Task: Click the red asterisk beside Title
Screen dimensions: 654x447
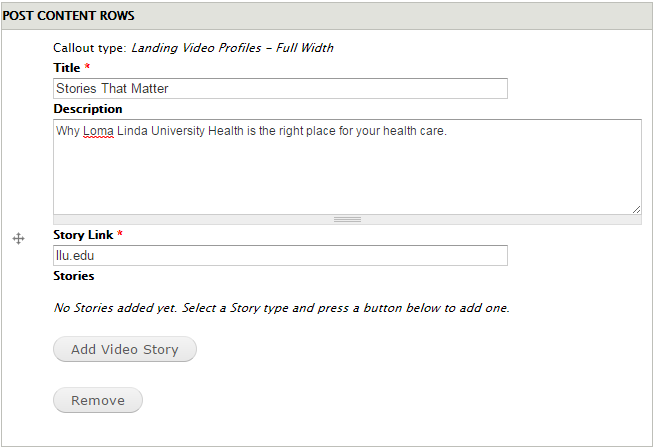Action: [87, 66]
